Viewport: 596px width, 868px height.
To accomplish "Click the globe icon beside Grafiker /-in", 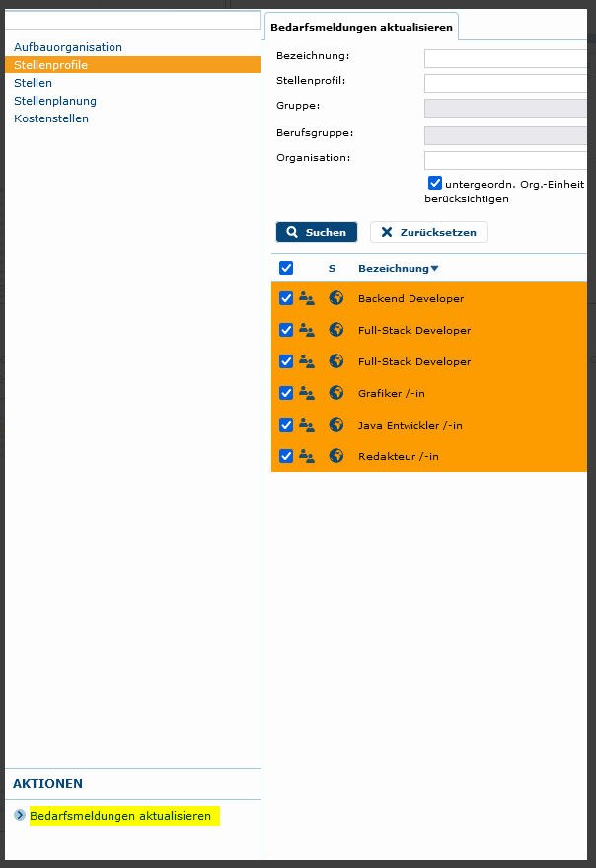I will (335, 393).
